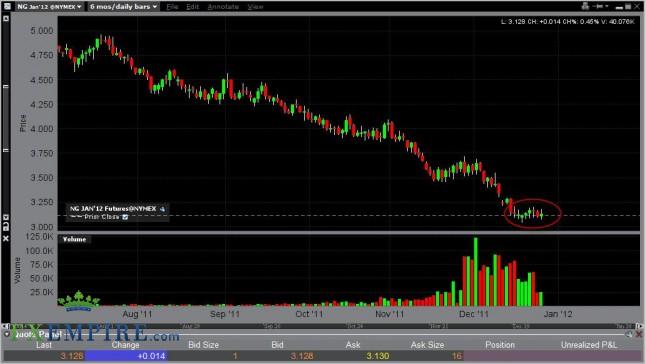645x364 pixels.
Task: Click the 3.000 price axis label
Action: click(x=42, y=227)
